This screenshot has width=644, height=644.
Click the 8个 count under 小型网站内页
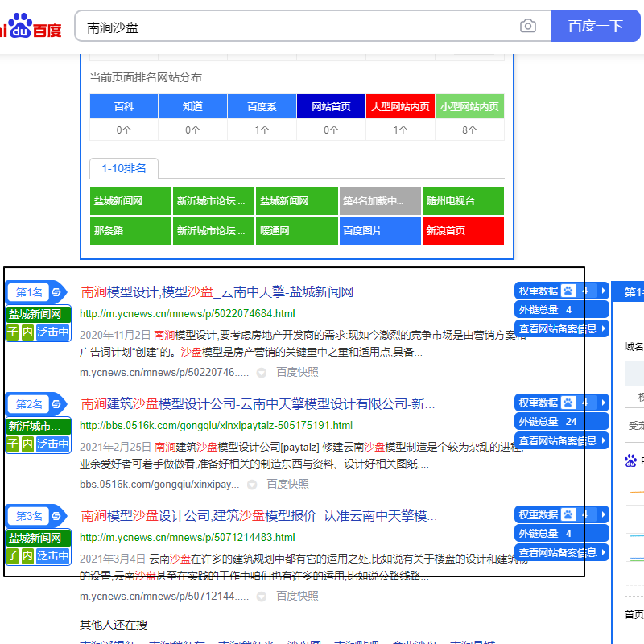469,130
